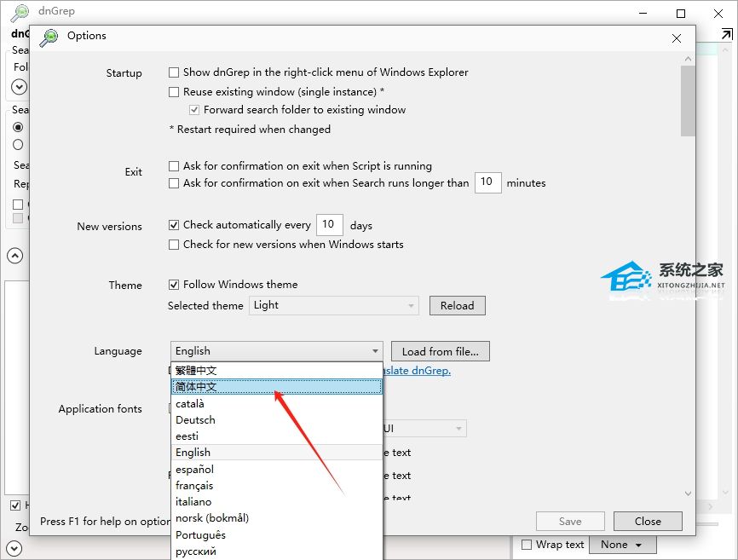Click the minutes input field showing 10
The width and height of the screenshot is (738, 560).
click(x=487, y=182)
